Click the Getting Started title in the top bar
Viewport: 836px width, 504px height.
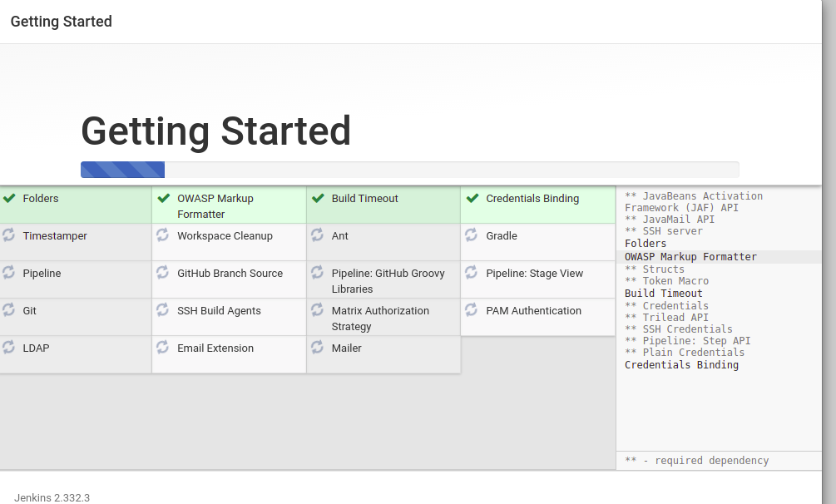(62, 22)
